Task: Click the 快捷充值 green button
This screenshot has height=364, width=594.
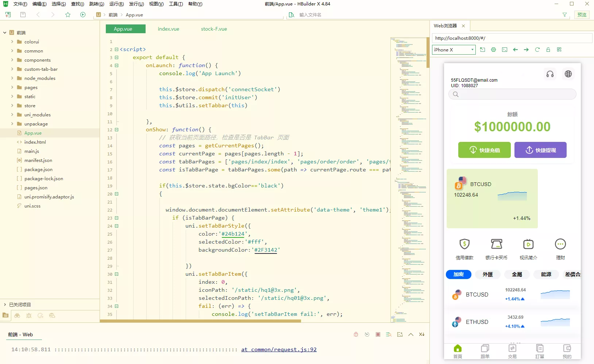Action: pyautogui.click(x=484, y=150)
